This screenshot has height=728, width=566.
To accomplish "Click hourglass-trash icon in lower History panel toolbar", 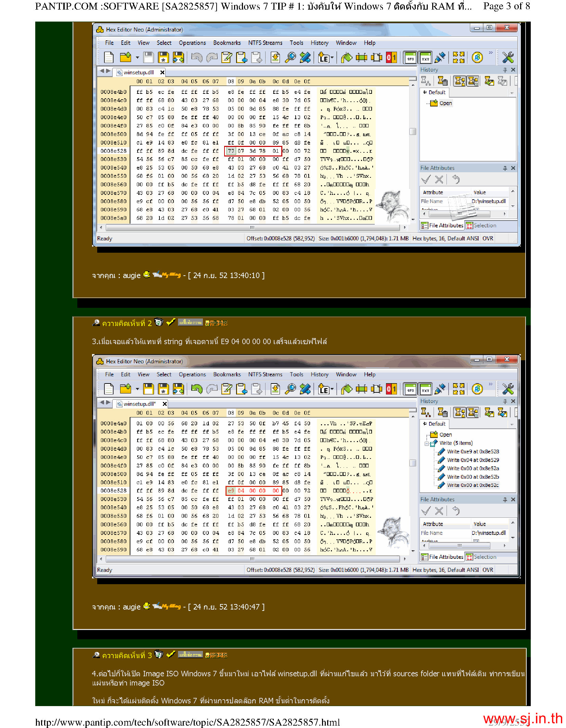I will coord(442,412).
